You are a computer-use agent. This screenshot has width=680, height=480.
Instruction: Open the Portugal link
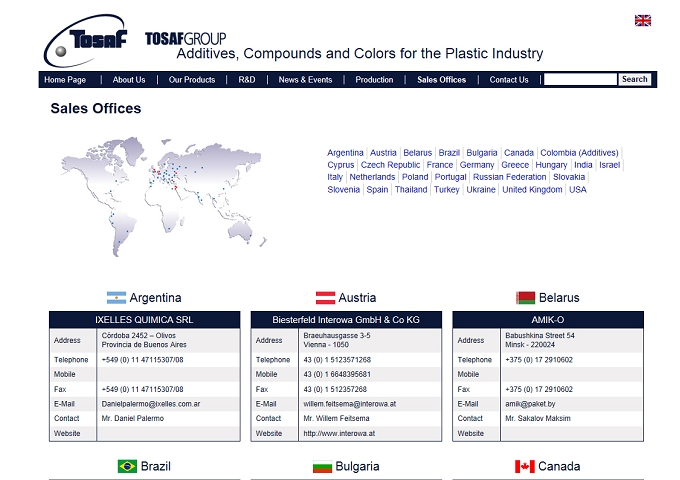coord(450,177)
